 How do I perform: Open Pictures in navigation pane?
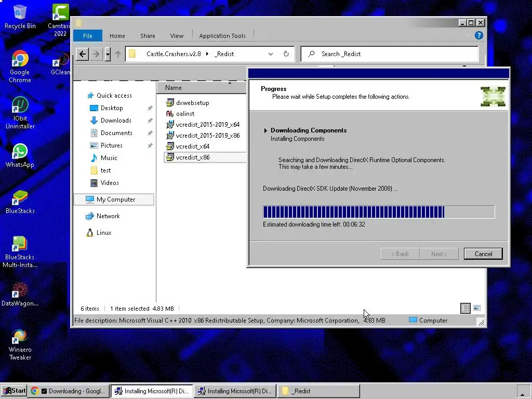tap(106, 145)
